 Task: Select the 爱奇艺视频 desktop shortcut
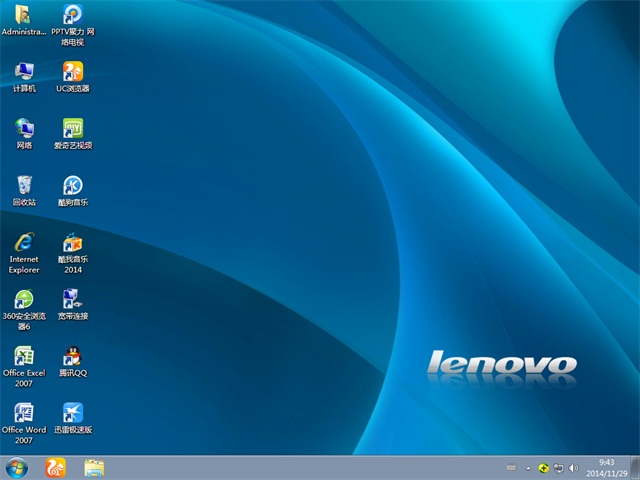point(73,129)
